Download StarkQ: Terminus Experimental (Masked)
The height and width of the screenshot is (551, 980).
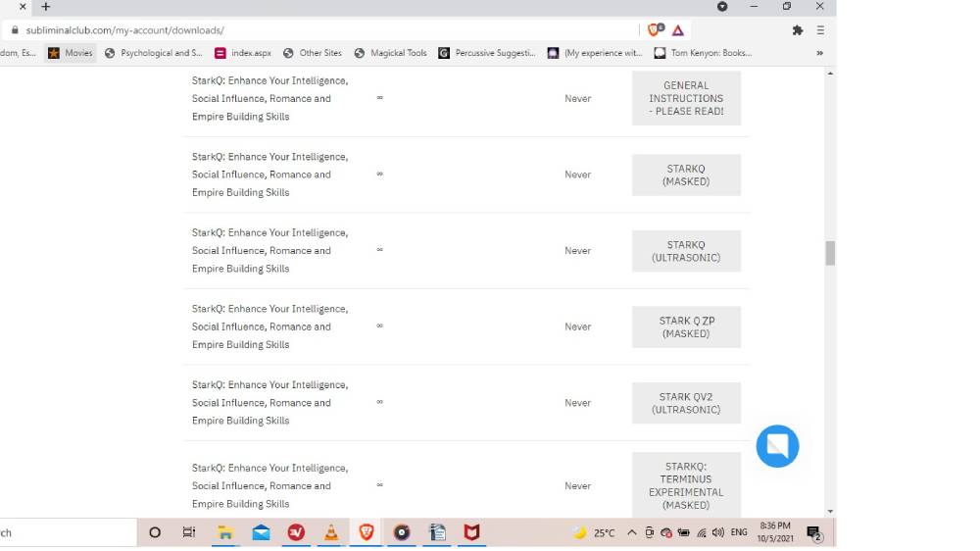(x=686, y=485)
